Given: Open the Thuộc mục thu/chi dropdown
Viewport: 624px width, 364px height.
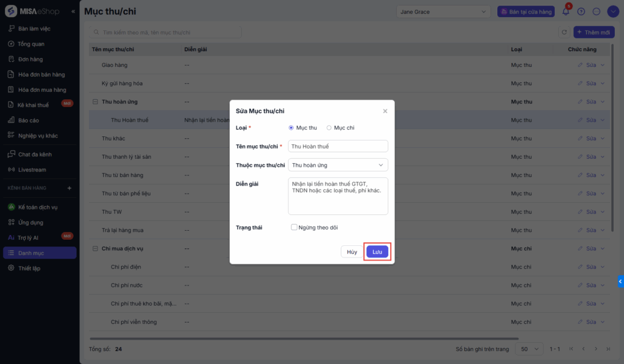Looking at the screenshot, I should coord(338,165).
